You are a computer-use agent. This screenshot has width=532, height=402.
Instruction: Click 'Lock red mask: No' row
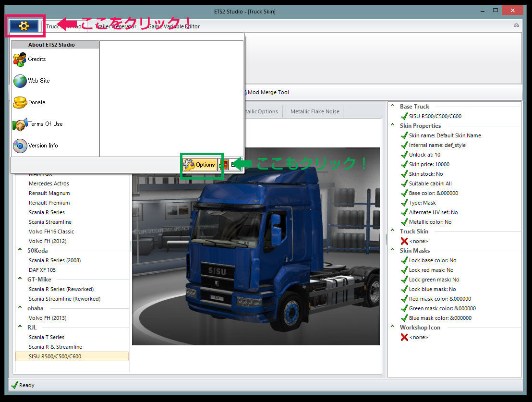427,270
